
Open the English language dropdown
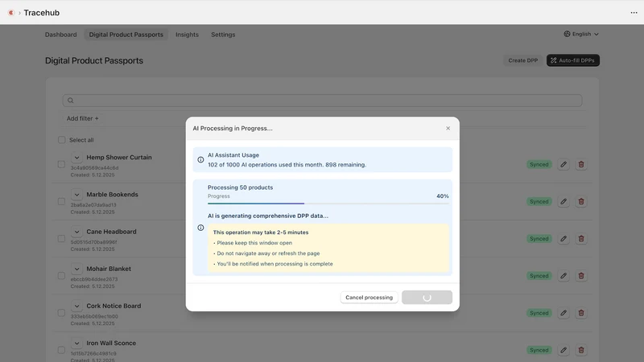pos(581,34)
